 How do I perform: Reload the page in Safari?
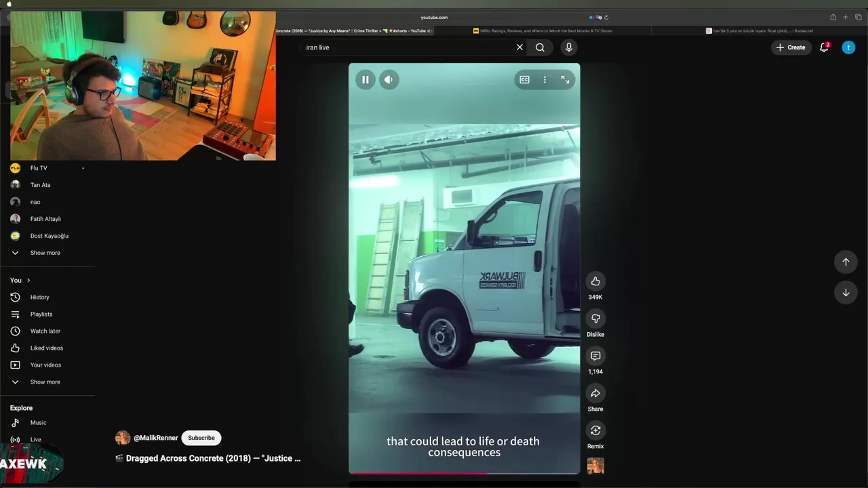(x=606, y=18)
